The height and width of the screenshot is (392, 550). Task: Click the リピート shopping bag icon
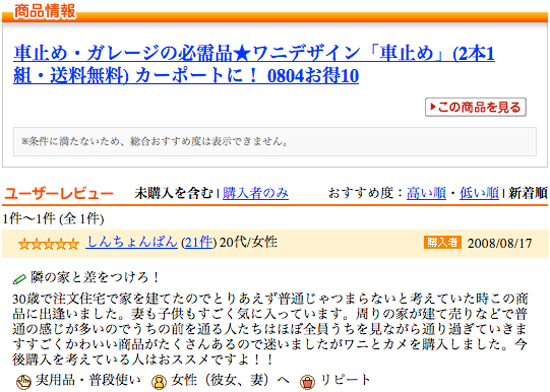pos(307,382)
